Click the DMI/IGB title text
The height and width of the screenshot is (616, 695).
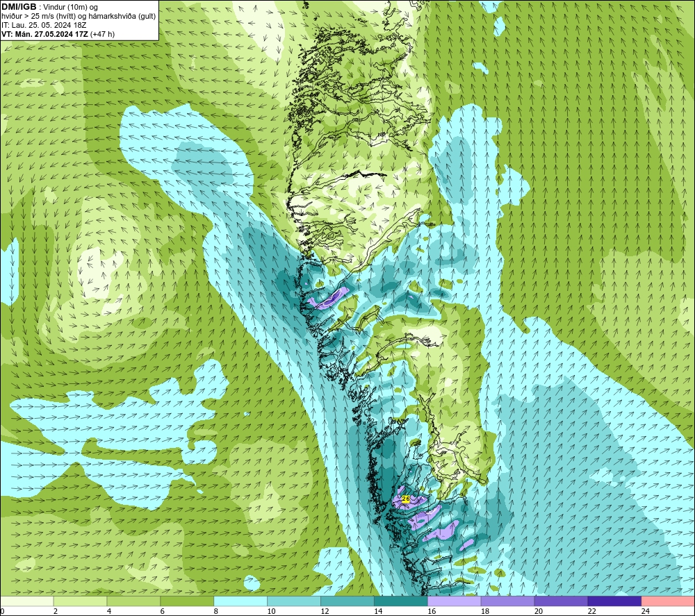click(x=19, y=7)
